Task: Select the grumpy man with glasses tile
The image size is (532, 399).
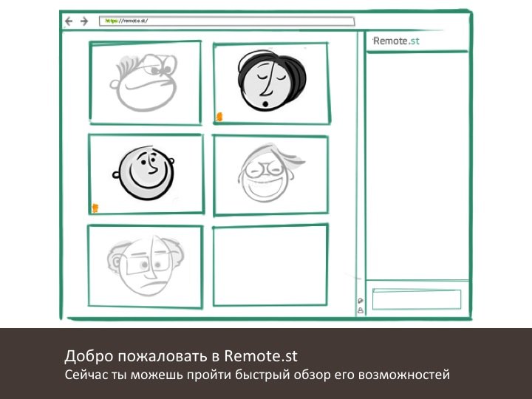Action: coord(145,83)
